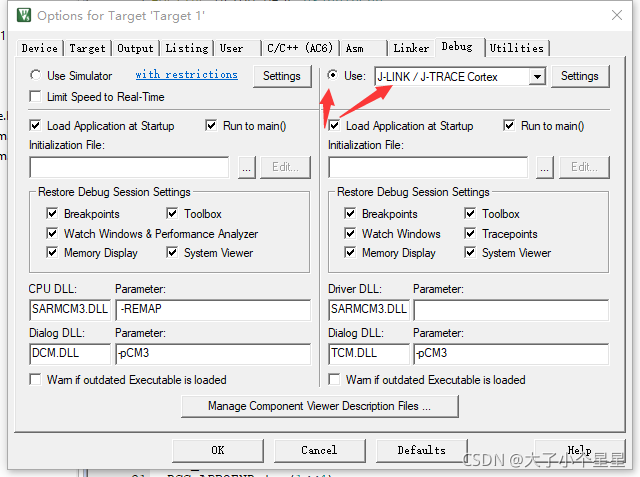Click simulator Dialog DLL -pCM3 parameter field
640x477 pixels.
click(x=213, y=354)
